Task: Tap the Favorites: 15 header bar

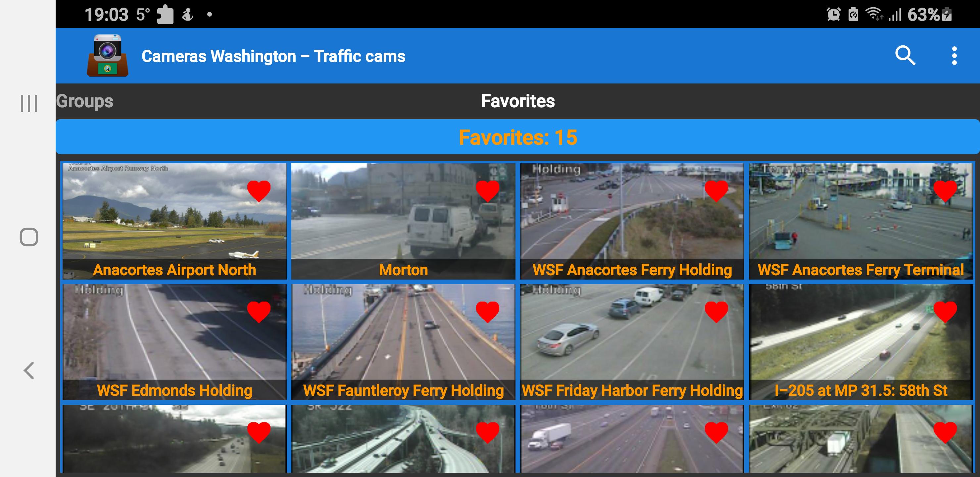Action: [x=518, y=137]
